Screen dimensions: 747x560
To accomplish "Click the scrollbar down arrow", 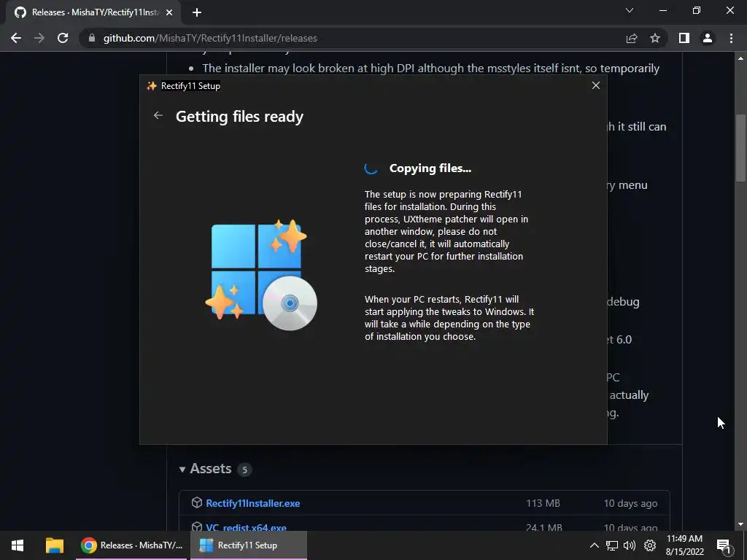I will click(x=740, y=525).
